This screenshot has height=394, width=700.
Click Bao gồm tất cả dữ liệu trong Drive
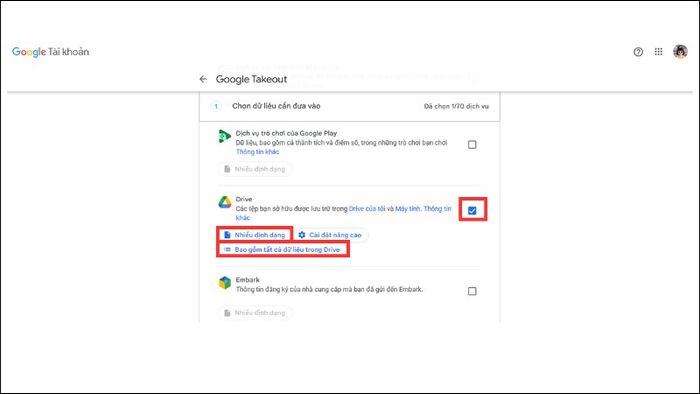(283, 249)
